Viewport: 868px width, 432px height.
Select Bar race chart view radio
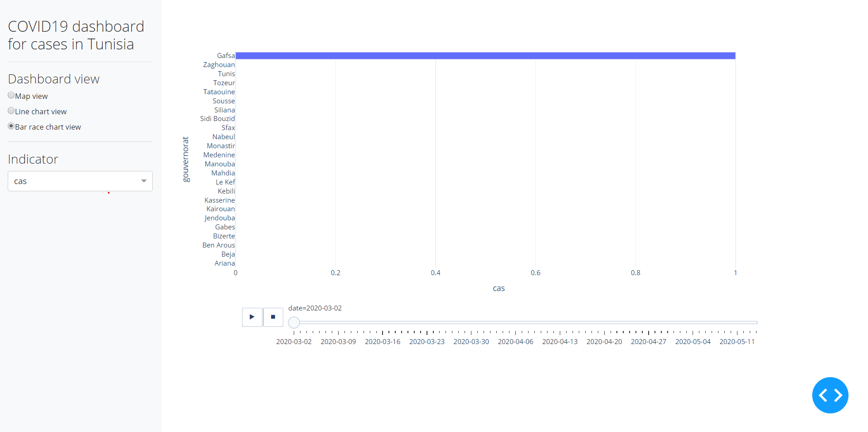[11, 126]
